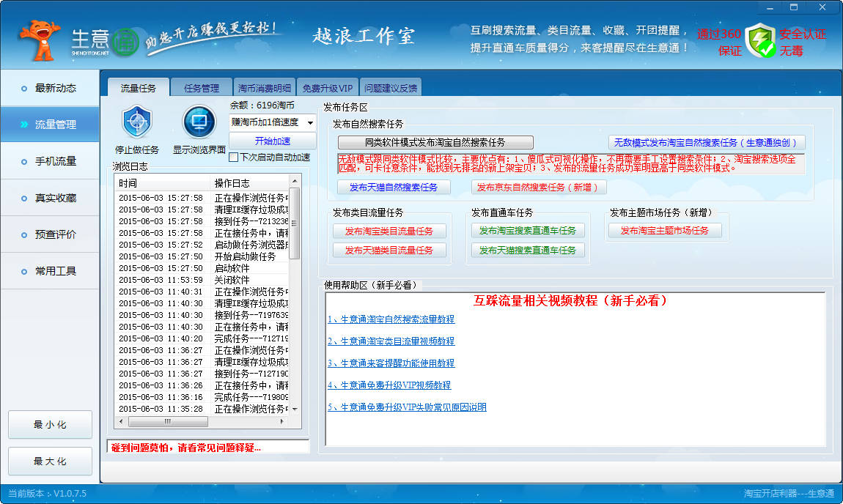
Task: Select log row 15:27:50 启动软件
Action: coord(202,268)
